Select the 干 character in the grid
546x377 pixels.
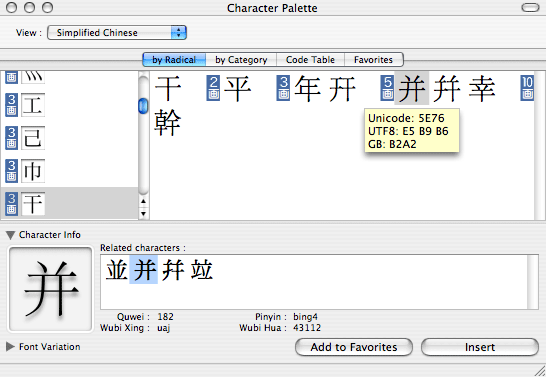(168, 89)
